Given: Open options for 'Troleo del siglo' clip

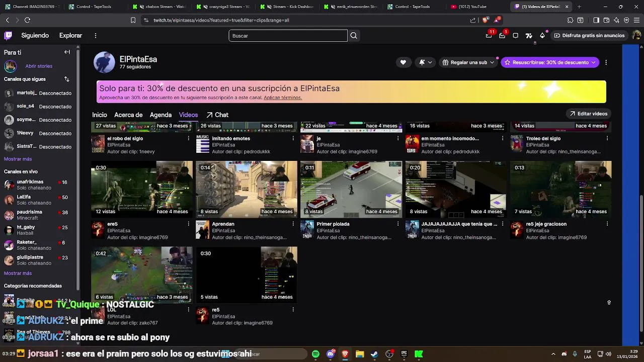Looking at the screenshot, I should [607, 138].
